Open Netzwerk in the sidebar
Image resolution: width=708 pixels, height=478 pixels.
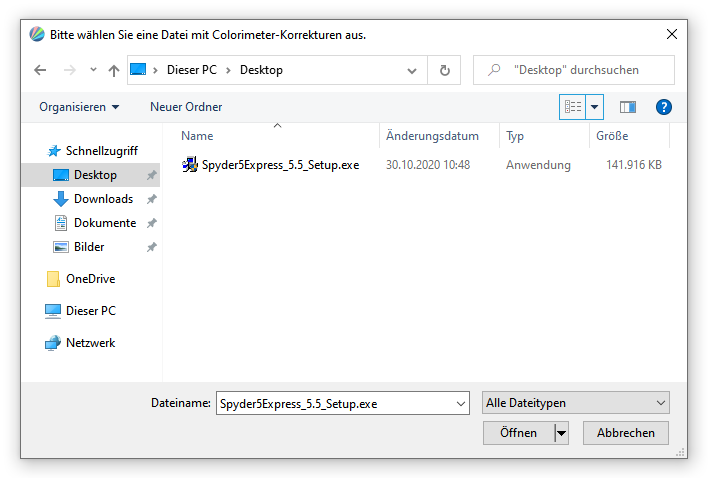(x=91, y=343)
